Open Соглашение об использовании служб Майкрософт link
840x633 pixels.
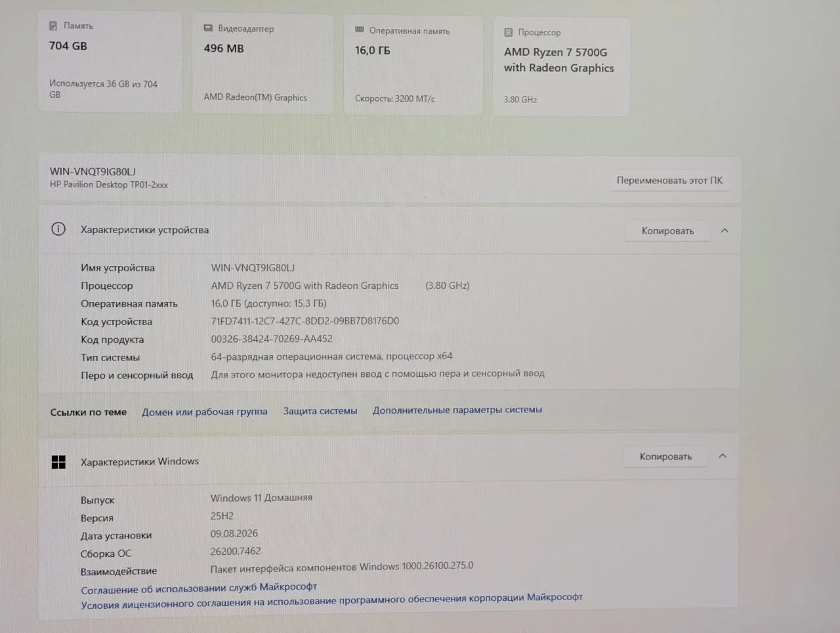coord(199,588)
